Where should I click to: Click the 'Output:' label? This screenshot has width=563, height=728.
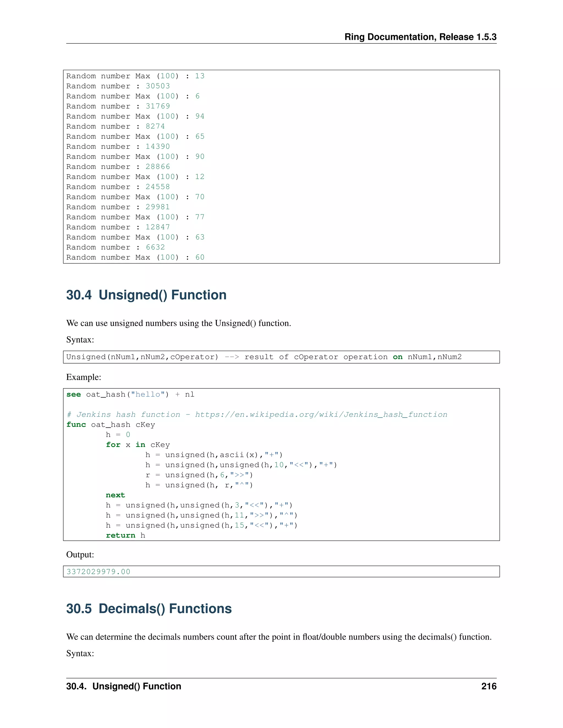pos(80,554)
